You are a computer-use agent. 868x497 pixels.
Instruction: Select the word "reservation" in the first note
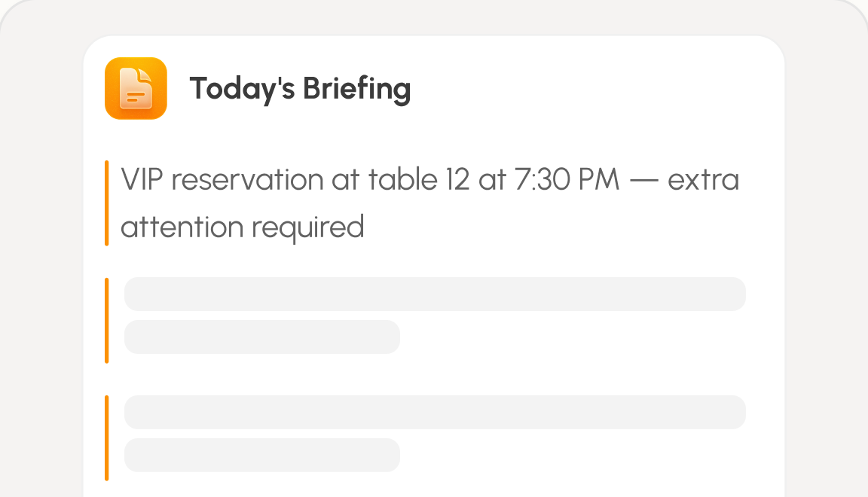[x=247, y=180]
